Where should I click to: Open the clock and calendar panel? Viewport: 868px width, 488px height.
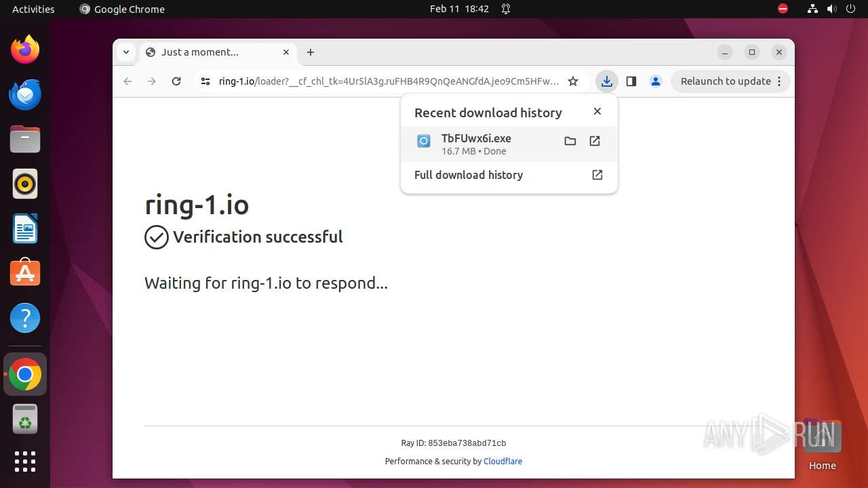point(459,9)
